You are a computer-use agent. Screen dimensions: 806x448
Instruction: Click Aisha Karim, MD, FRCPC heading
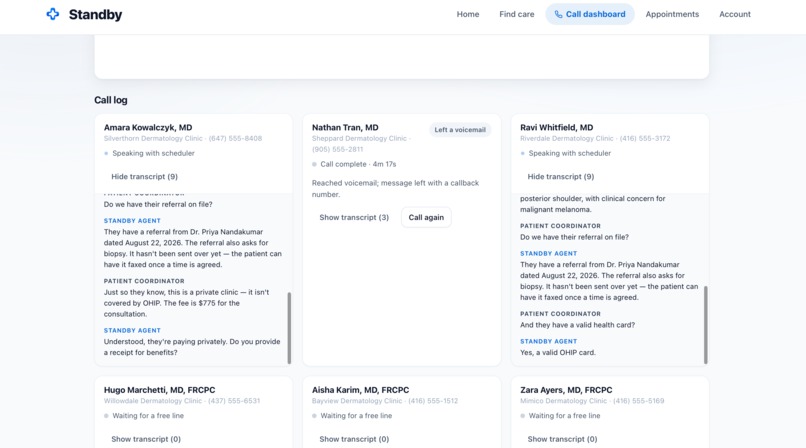coord(360,390)
